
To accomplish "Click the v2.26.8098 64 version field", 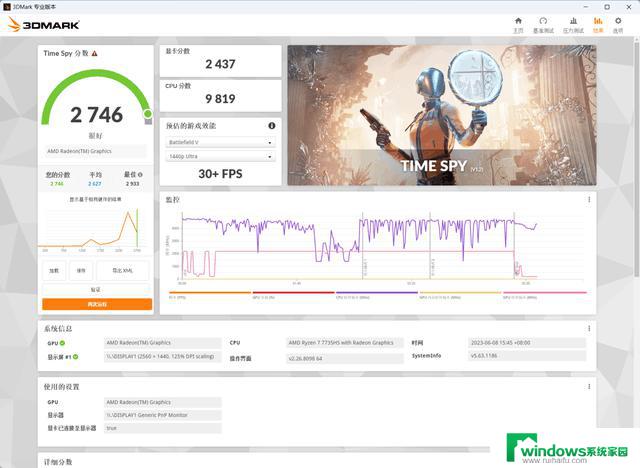I will point(345,359).
